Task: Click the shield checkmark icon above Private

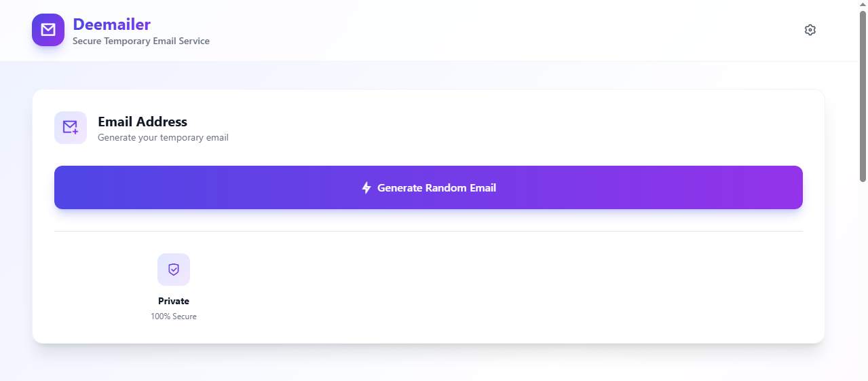Action: coord(174,270)
